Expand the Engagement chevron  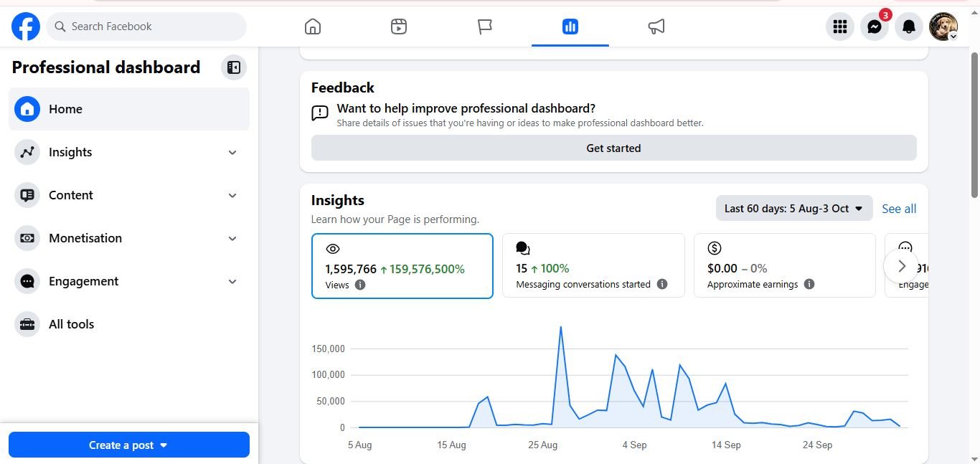232,281
